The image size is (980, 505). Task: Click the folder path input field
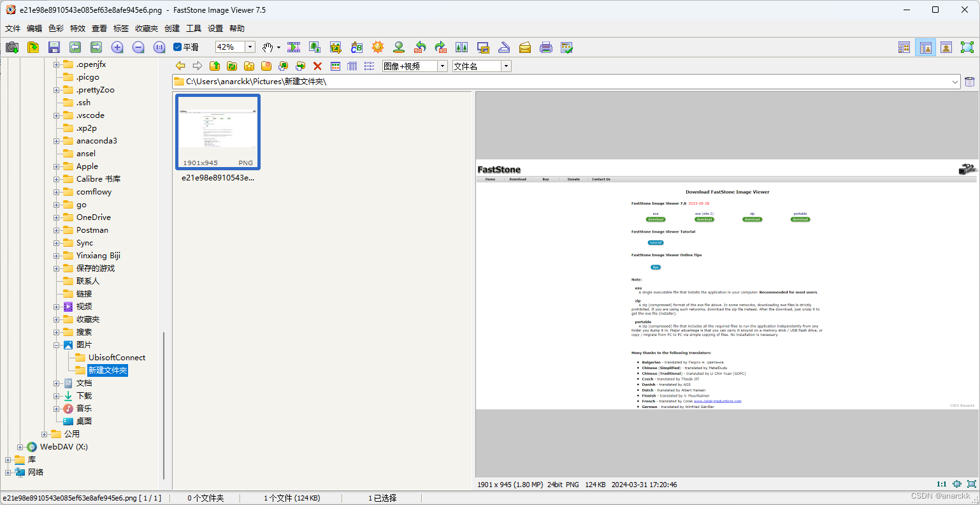point(566,82)
